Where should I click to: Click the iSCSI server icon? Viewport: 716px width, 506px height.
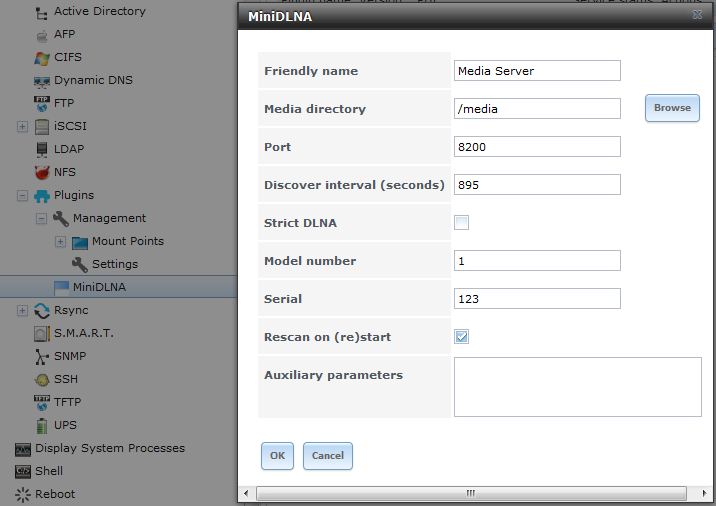click(42, 126)
